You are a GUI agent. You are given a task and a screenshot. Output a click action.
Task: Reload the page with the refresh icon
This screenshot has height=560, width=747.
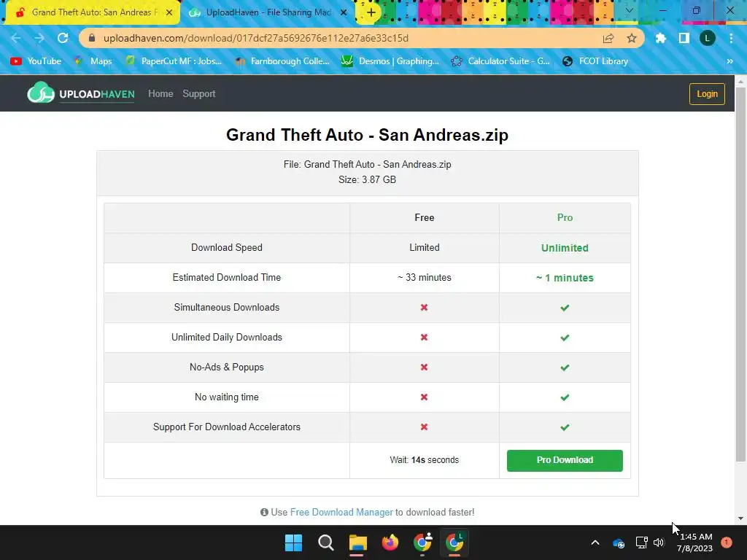63,38
